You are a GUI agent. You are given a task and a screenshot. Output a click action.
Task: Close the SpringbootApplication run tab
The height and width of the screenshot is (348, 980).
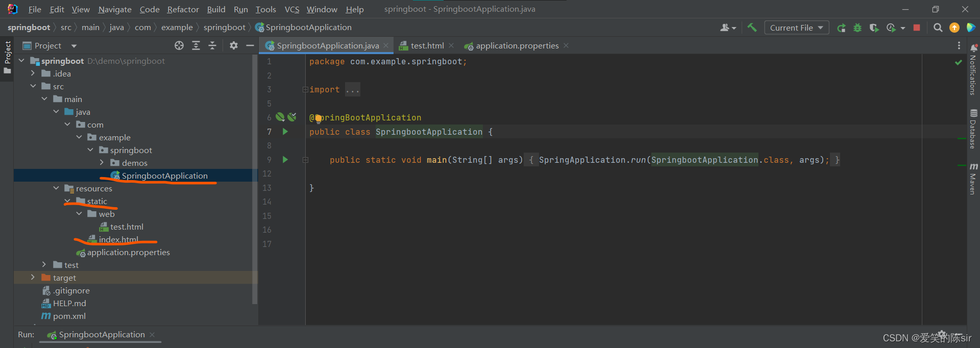(x=152, y=335)
